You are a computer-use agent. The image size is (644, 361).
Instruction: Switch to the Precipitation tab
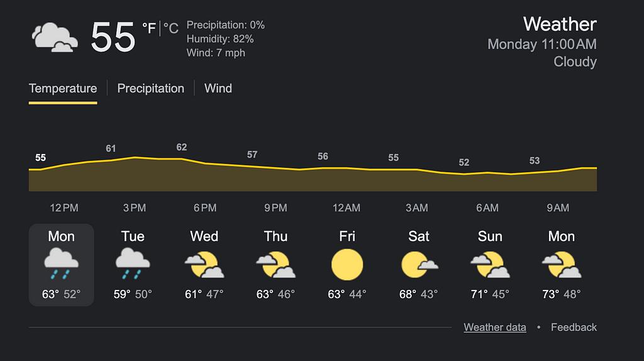(151, 89)
